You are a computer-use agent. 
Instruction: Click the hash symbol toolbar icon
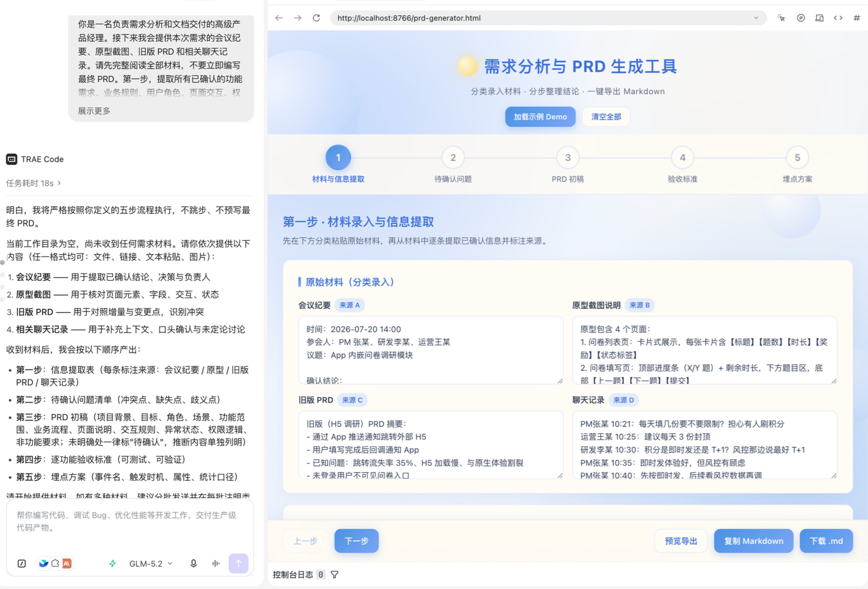[857, 18]
